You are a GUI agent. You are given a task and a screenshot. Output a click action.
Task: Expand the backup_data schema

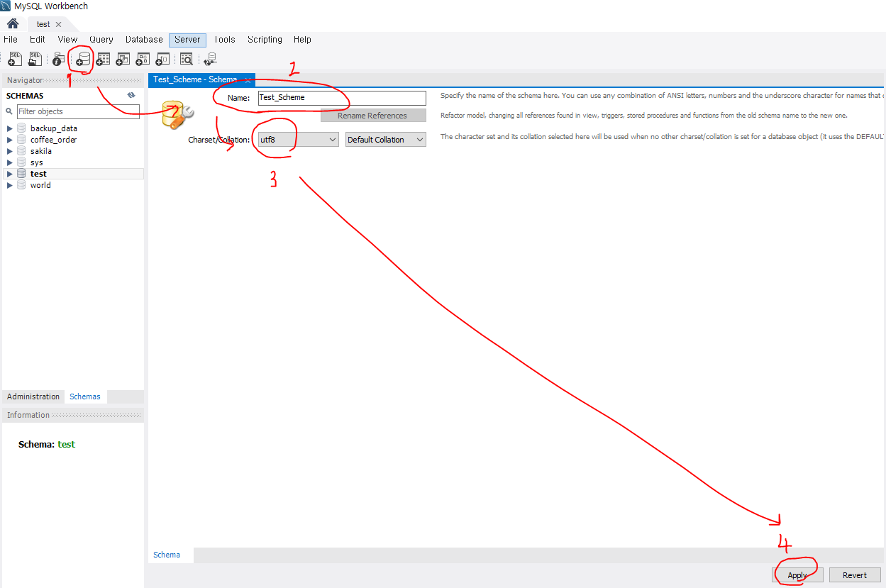pos(10,128)
